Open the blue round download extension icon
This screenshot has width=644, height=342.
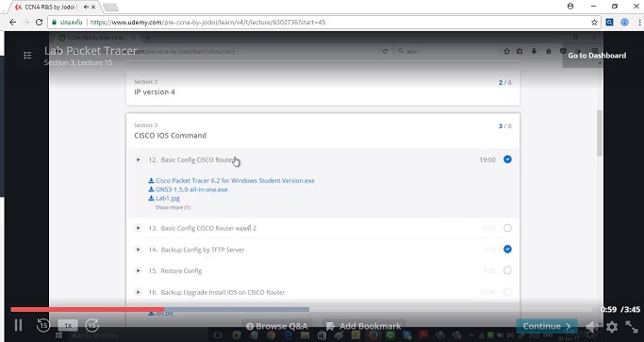coord(624,23)
